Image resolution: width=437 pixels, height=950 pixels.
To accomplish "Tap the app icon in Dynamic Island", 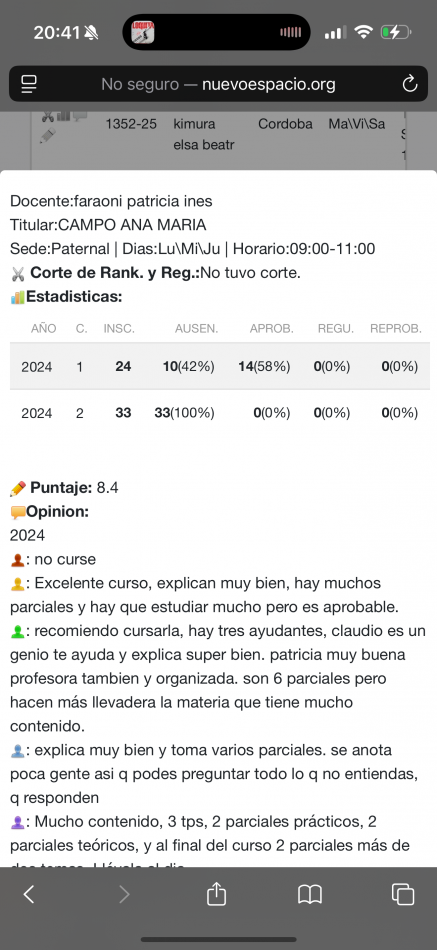I will pyautogui.click(x=143, y=32).
